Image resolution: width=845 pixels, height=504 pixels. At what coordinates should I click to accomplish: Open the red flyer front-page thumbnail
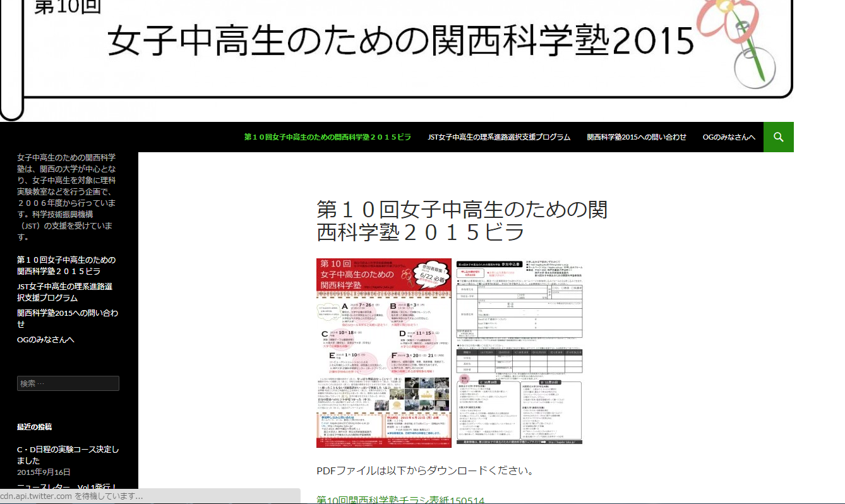(x=384, y=352)
